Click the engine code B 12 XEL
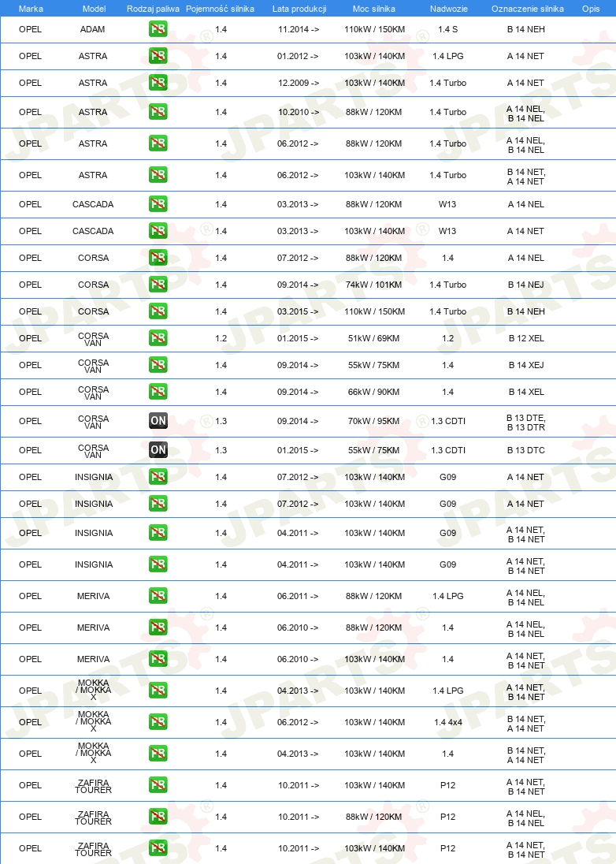 pyautogui.click(x=525, y=338)
